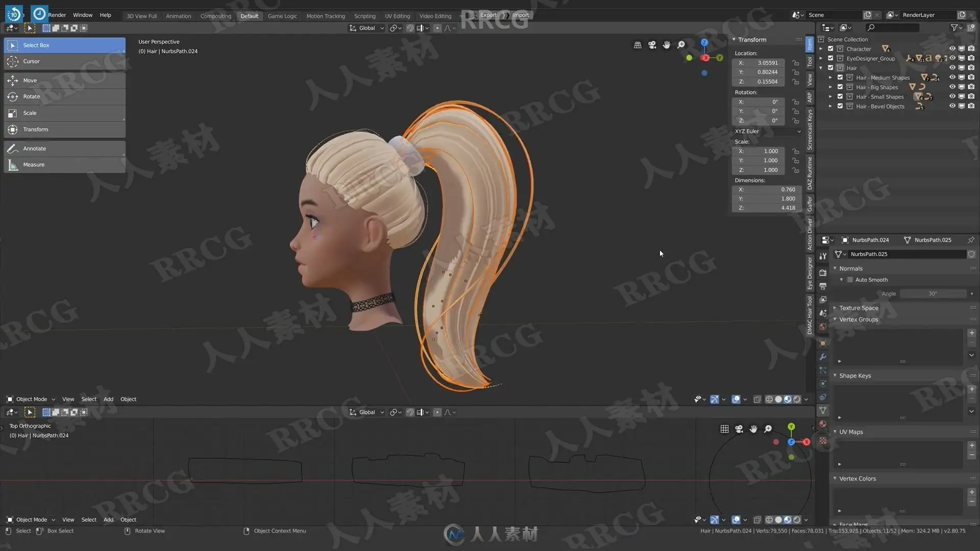
Task: Toggle camera view icon in viewport
Action: pos(652,45)
